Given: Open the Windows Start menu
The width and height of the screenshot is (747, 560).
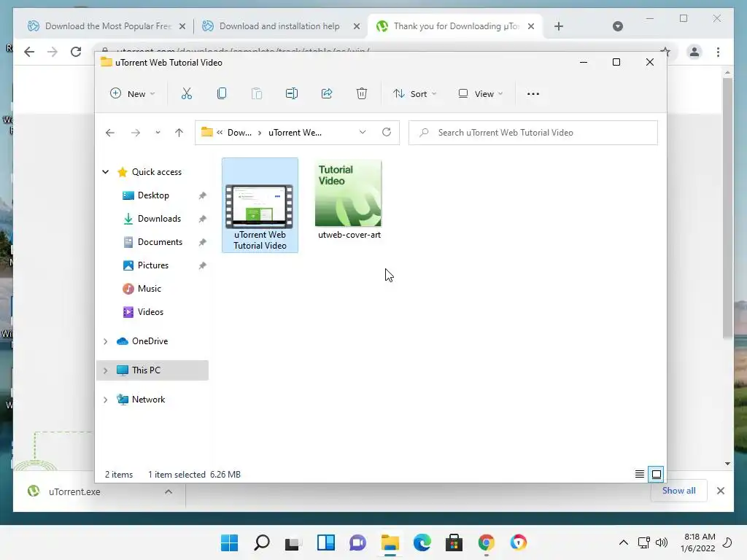Looking at the screenshot, I should click(229, 542).
